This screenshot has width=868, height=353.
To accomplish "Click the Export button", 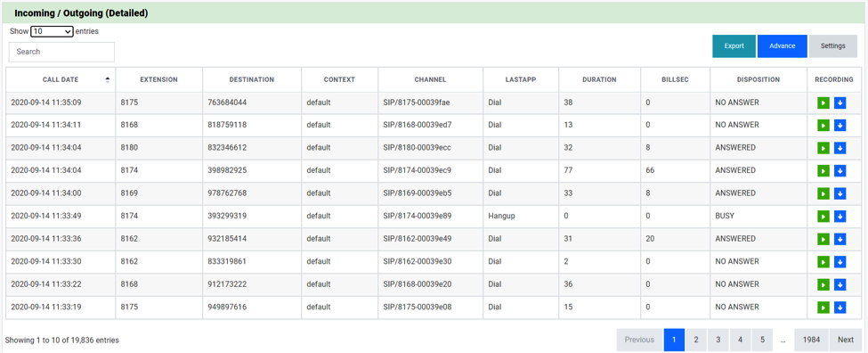I will tap(734, 46).
